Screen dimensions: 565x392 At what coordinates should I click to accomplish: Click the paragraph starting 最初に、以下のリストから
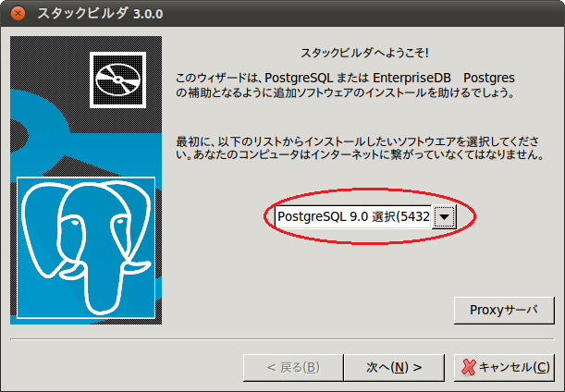coord(360,148)
